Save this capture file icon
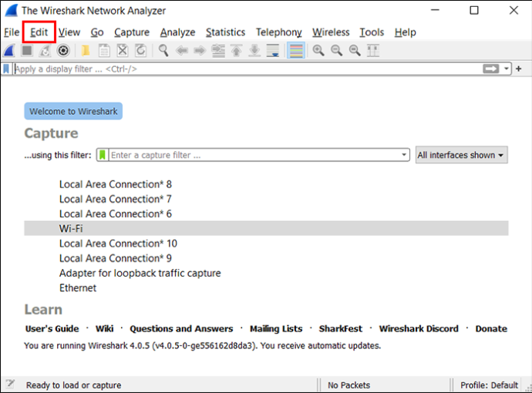Screen dimensions: 532x393 coord(104,51)
